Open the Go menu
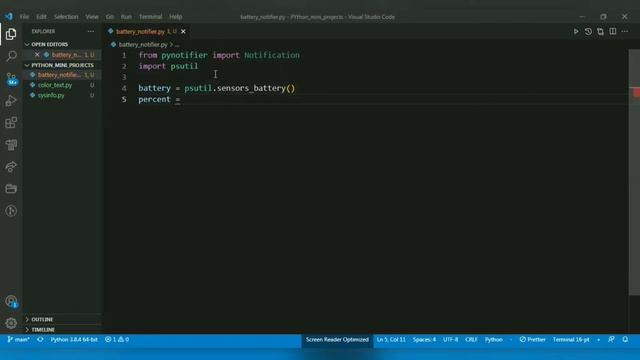This screenshot has height=360, width=640. (x=110, y=17)
